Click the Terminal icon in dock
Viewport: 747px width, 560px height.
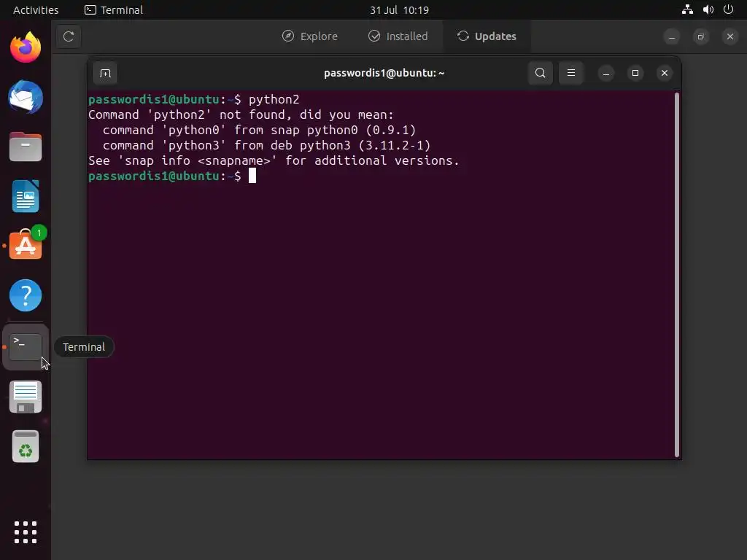tap(26, 347)
